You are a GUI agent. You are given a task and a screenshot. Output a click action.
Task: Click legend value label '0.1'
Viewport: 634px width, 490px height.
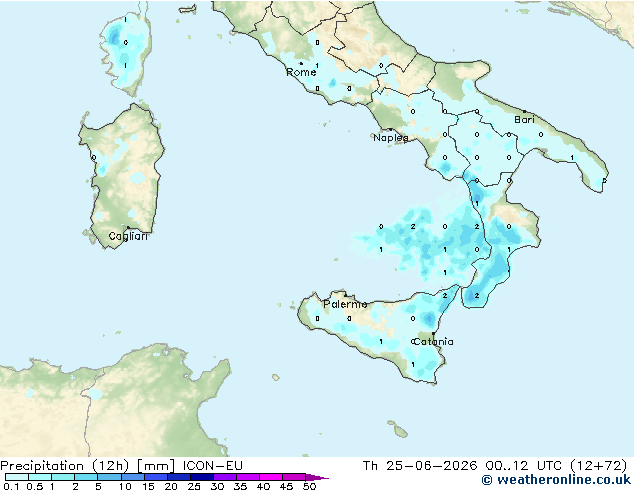11,486
